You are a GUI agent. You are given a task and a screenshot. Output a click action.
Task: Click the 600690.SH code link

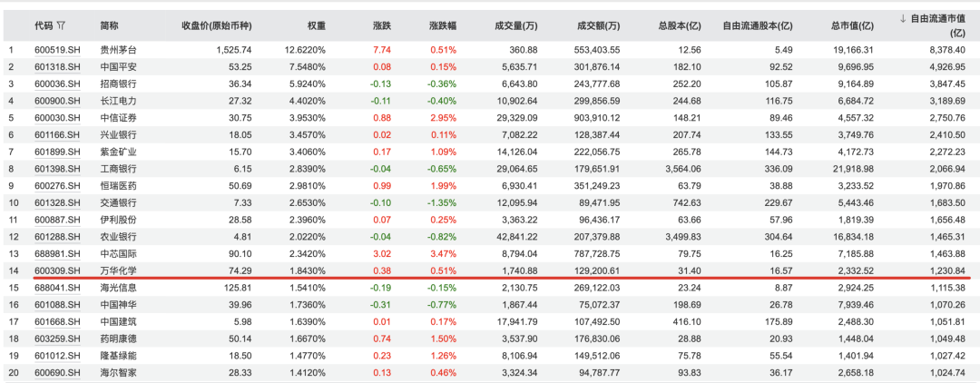(x=56, y=372)
